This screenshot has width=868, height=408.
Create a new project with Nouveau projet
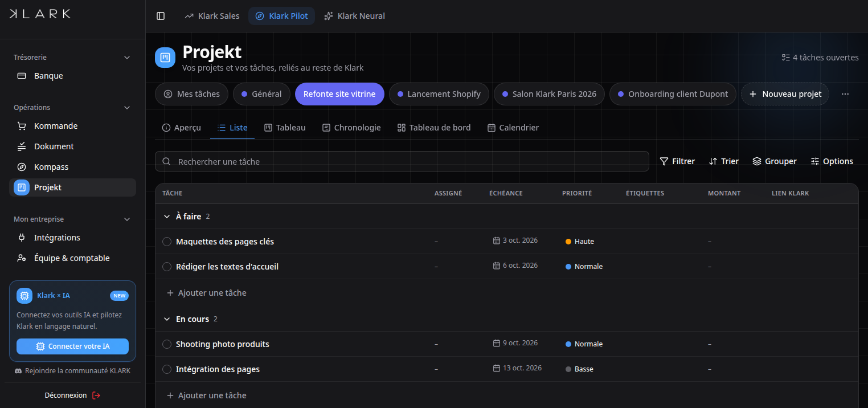785,94
